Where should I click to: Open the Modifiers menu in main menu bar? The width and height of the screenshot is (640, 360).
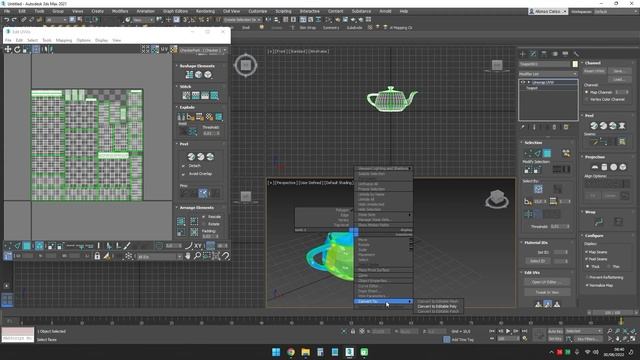pyautogui.click(x=120, y=11)
